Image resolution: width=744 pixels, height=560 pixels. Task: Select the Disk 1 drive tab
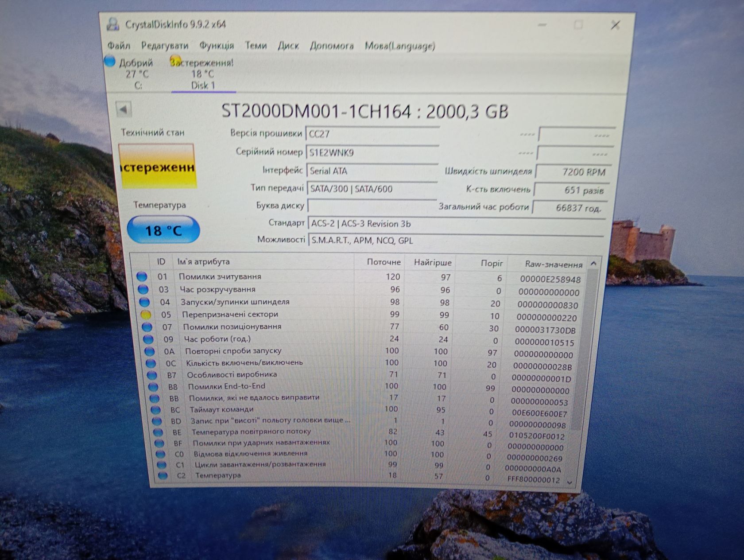click(x=202, y=74)
